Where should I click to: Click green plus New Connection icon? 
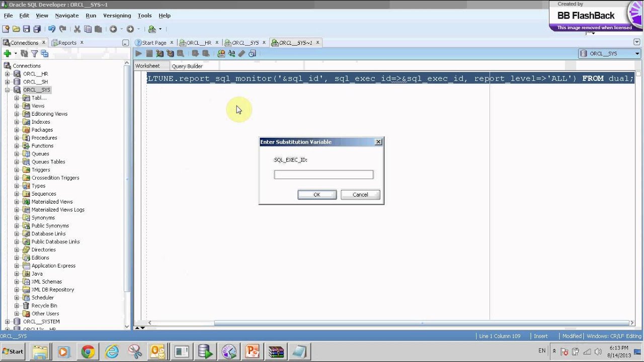(7, 53)
